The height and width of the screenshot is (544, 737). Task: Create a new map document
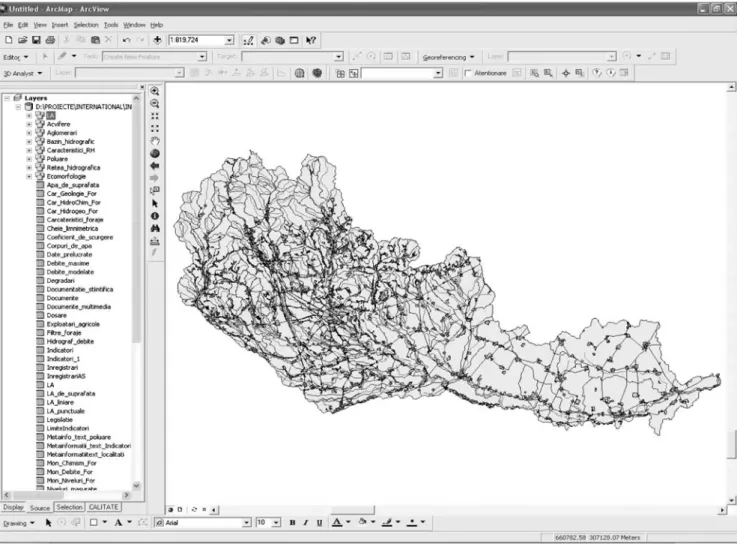pos(9,40)
